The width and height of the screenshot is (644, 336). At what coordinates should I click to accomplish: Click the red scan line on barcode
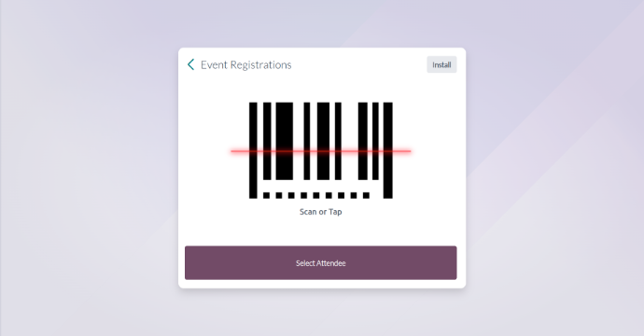coord(321,151)
